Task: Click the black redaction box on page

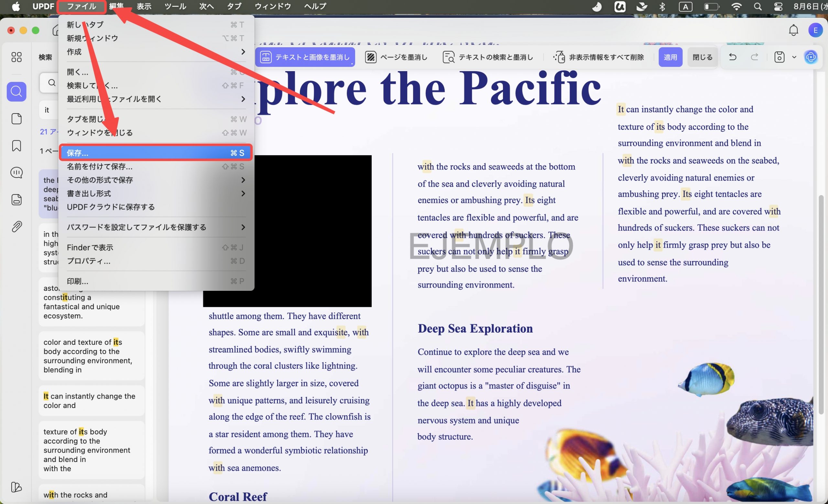Action: [287, 231]
